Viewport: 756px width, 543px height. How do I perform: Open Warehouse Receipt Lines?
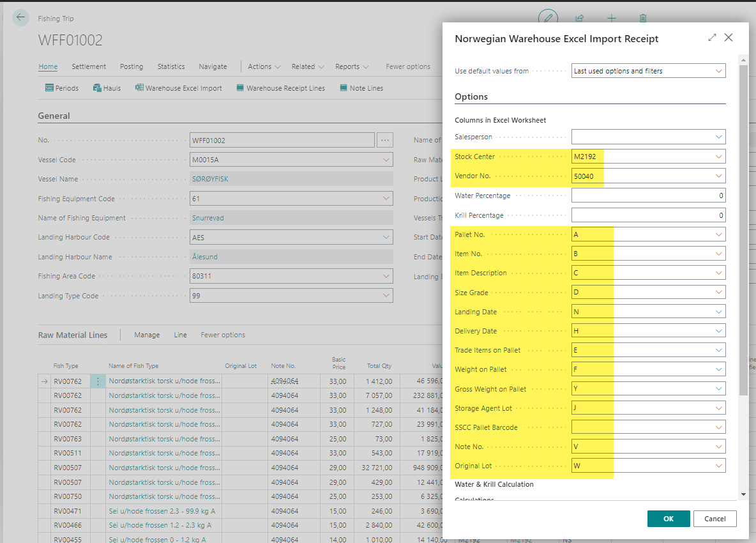pyautogui.click(x=280, y=88)
